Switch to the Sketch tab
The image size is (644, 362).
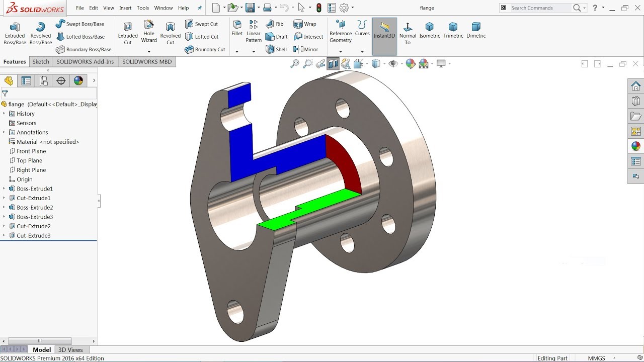[x=41, y=62]
